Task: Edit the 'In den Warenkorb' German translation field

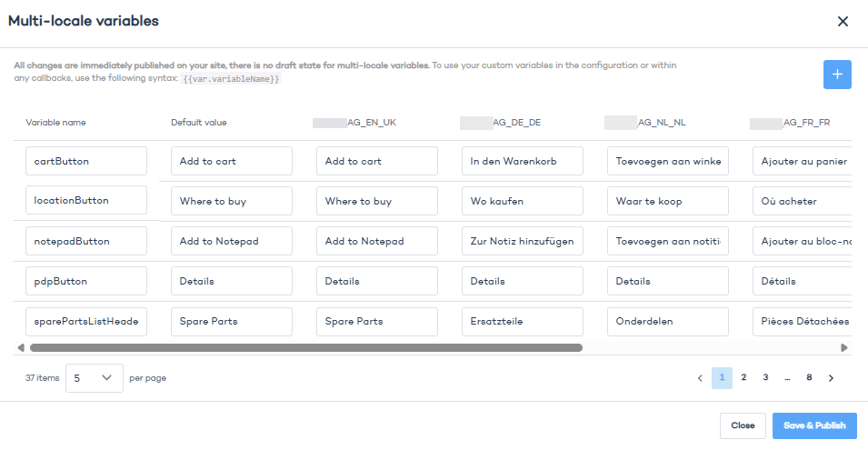Action: [x=523, y=161]
